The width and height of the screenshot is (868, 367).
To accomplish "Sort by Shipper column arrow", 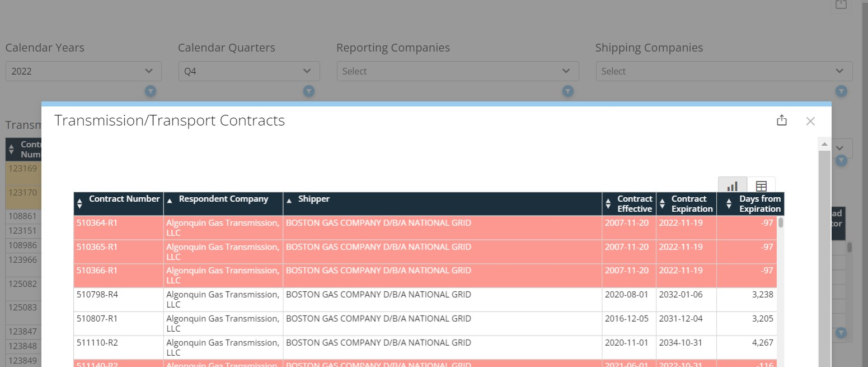I will pyautogui.click(x=289, y=201).
